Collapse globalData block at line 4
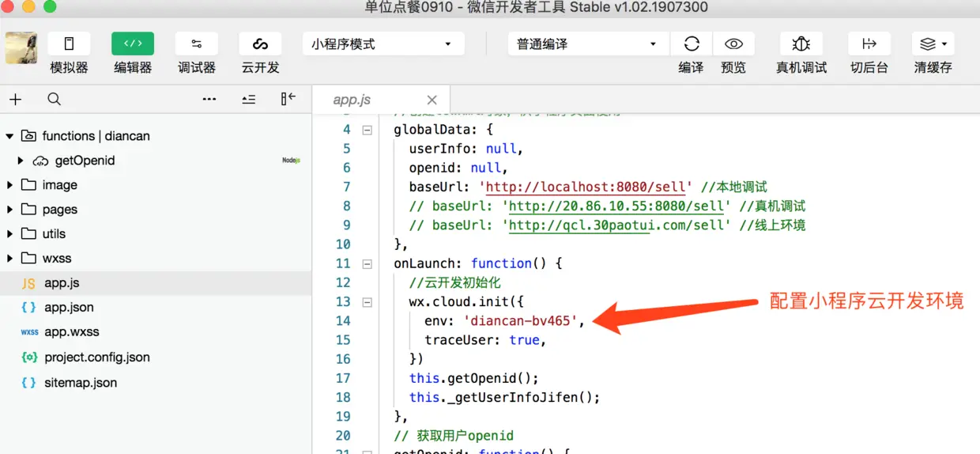This screenshot has width=980, height=454. 367,130
